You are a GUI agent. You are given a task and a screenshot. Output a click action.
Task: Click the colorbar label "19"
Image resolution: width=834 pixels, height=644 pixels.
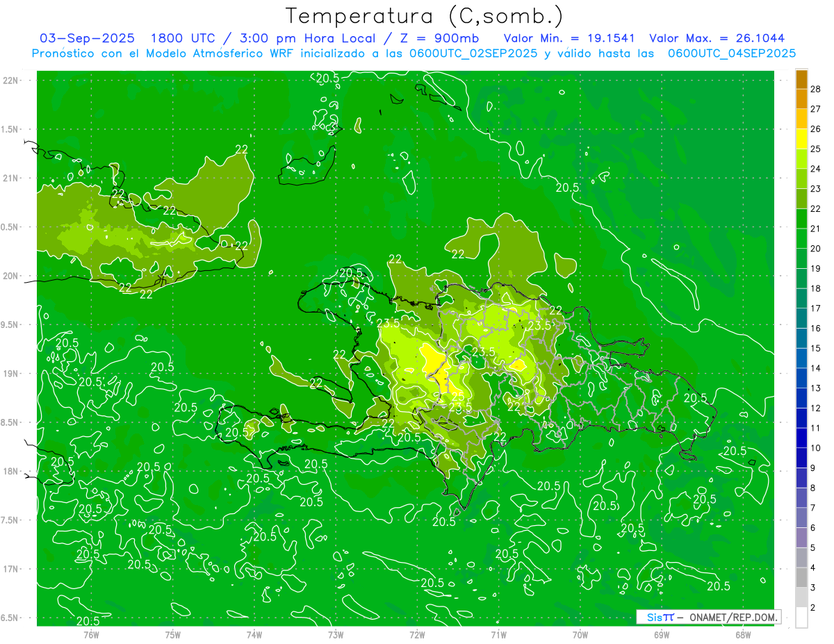pyautogui.click(x=816, y=269)
